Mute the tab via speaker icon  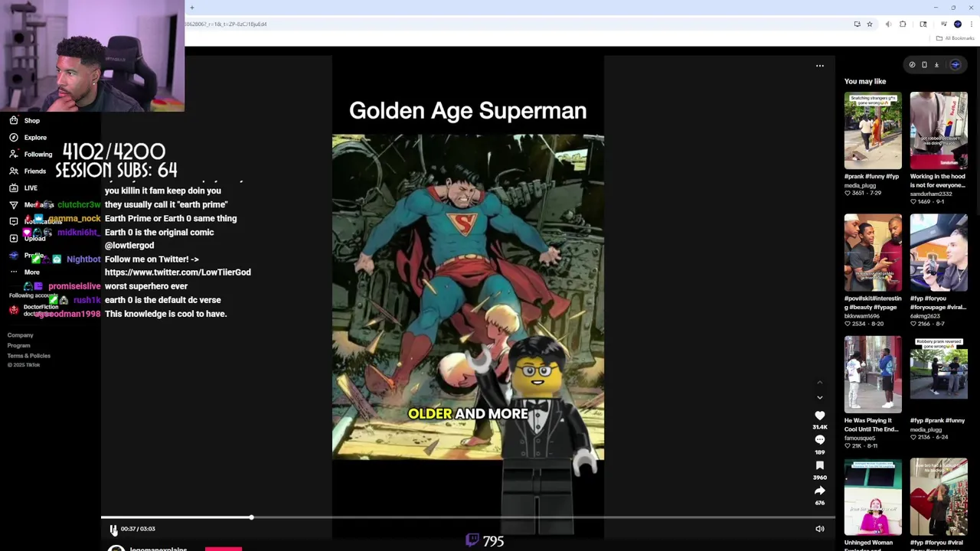pyautogui.click(x=888, y=24)
